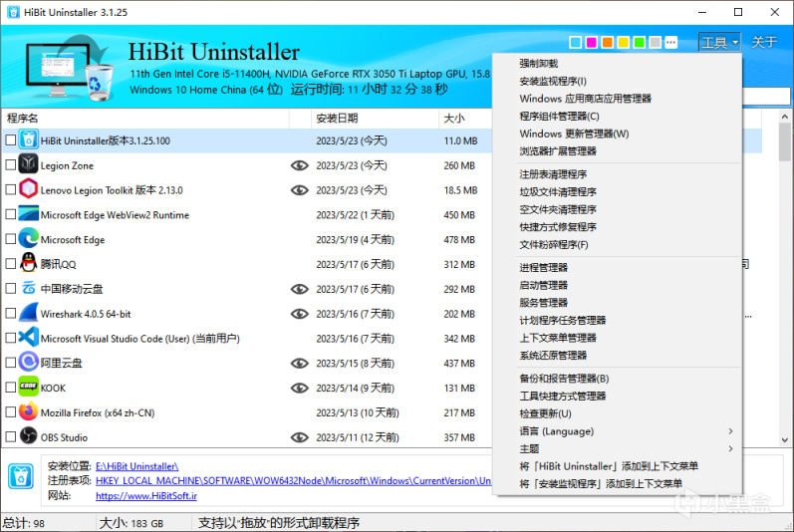The image size is (794, 532).
Task: Click the Microsoft Edge icon
Action: click(28, 239)
